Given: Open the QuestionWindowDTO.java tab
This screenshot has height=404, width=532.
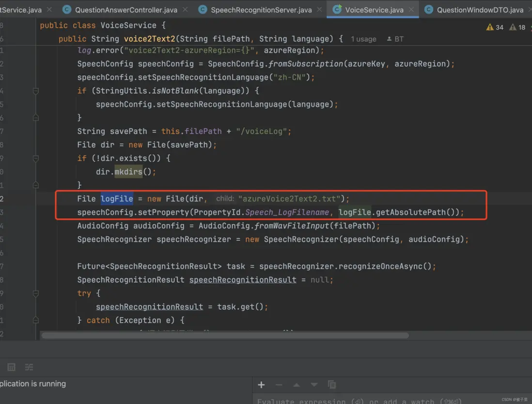Looking at the screenshot, I should pyautogui.click(x=480, y=10).
